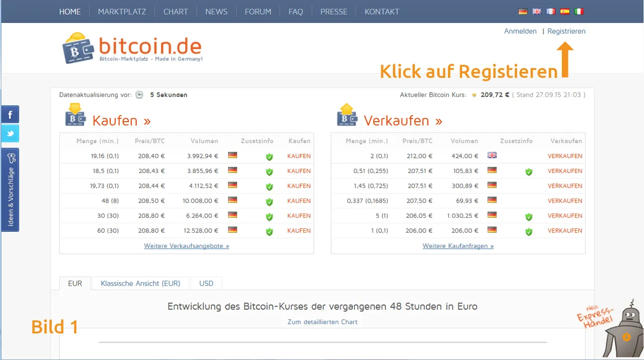The image size is (644, 360).
Task: Open FORUM in the navigation bar
Action: [258, 12]
